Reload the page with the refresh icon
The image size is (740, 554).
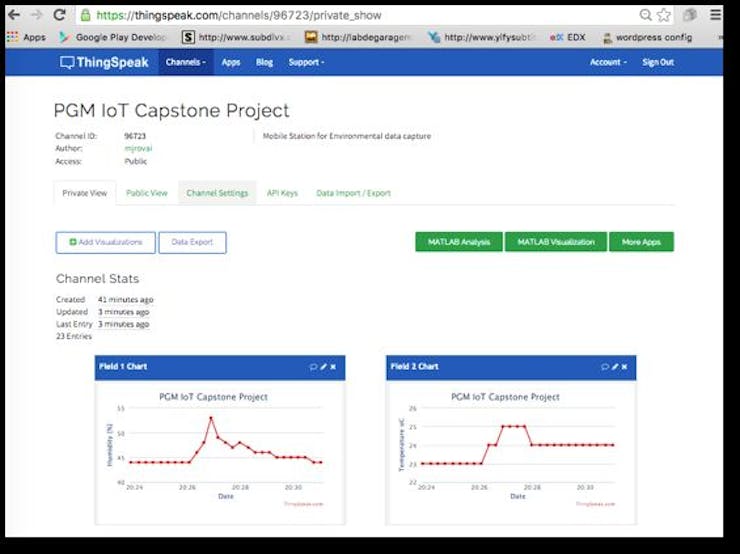(x=59, y=15)
